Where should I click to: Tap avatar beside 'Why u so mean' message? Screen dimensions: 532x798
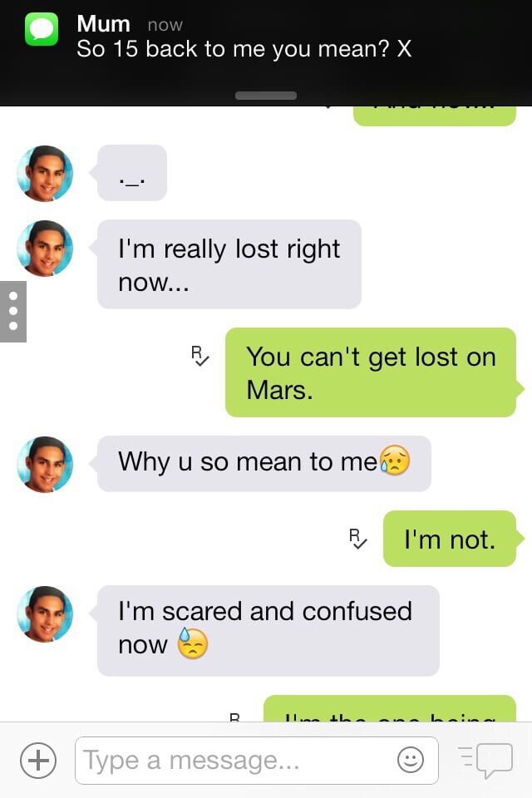45,464
